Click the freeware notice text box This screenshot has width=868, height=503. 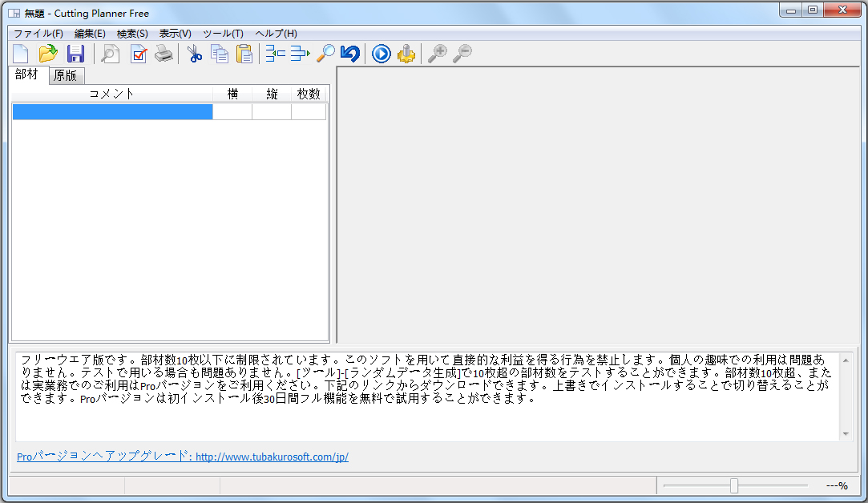(x=427, y=396)
